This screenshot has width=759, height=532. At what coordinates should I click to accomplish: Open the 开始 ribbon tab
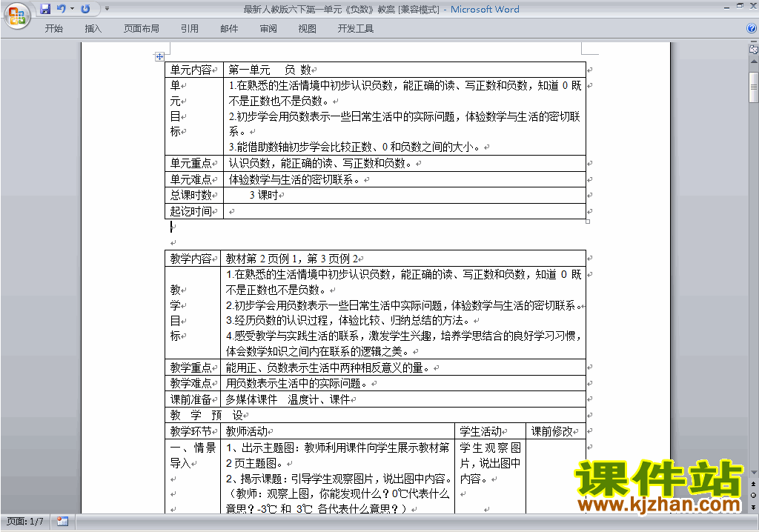click(53, 29)
